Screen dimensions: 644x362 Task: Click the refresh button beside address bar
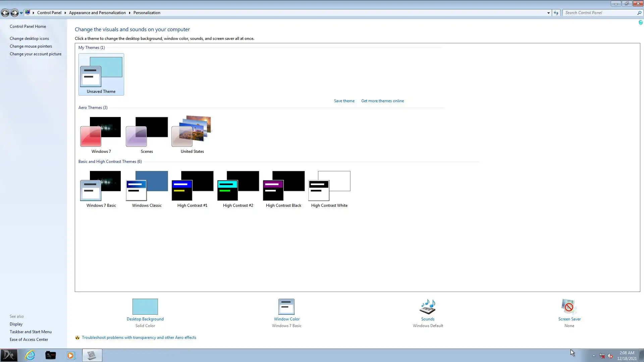coord(556,13)
